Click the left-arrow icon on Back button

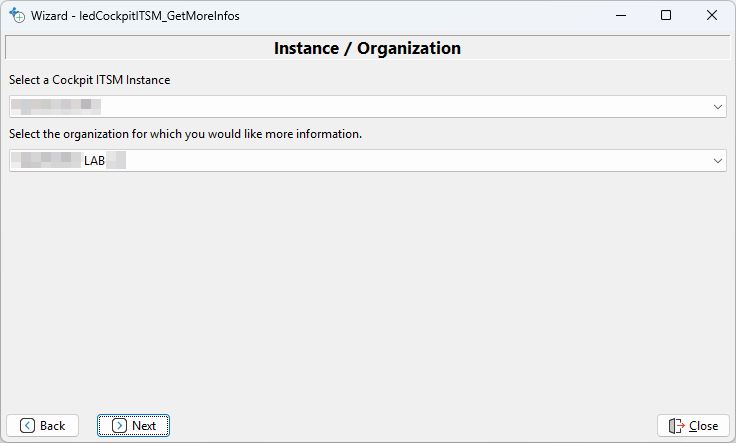point(27,425)
